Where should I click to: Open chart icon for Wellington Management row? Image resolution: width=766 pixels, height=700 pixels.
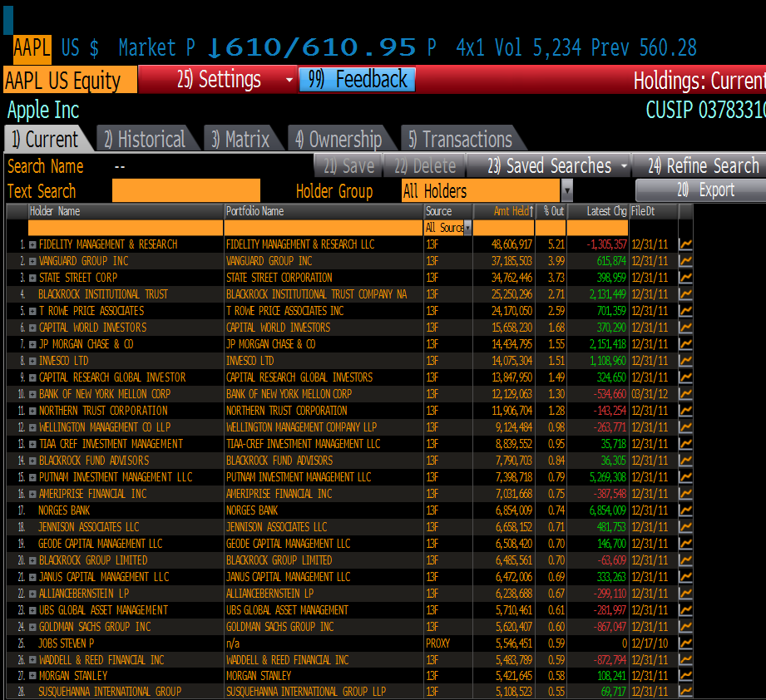pos(685,427)
